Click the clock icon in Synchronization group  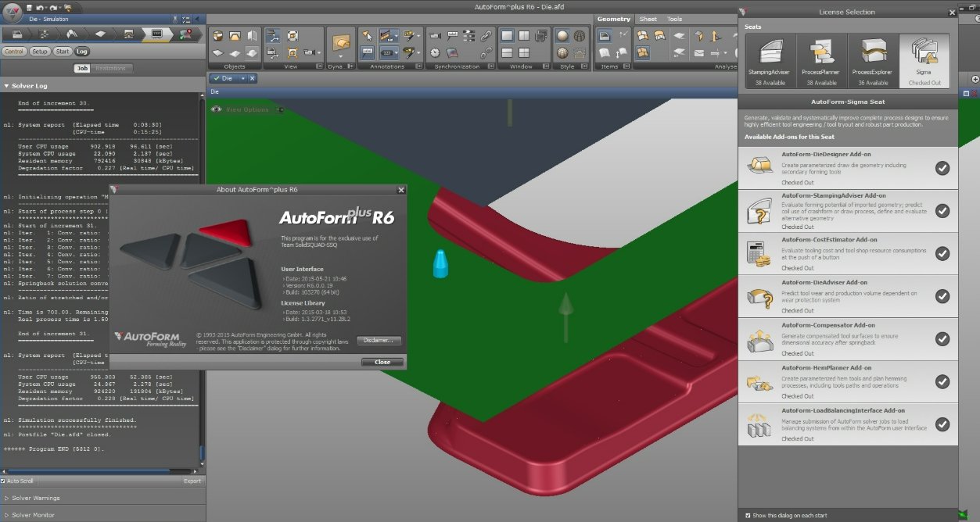pos(435,53)
